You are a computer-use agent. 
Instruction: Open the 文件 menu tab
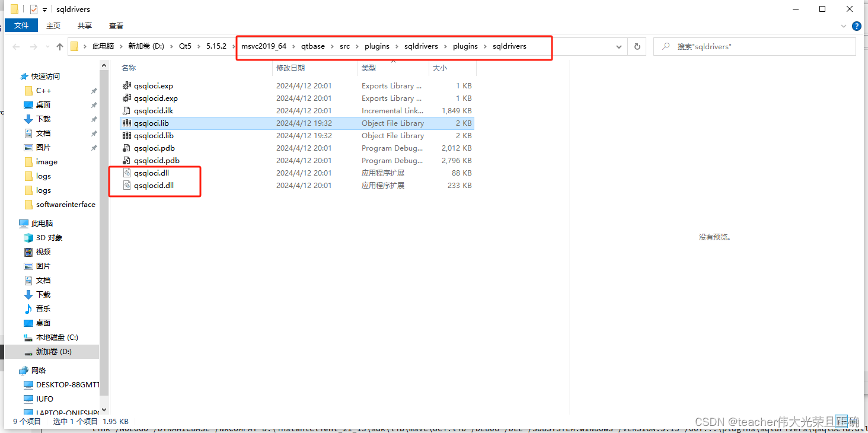[x=21, y=26]
